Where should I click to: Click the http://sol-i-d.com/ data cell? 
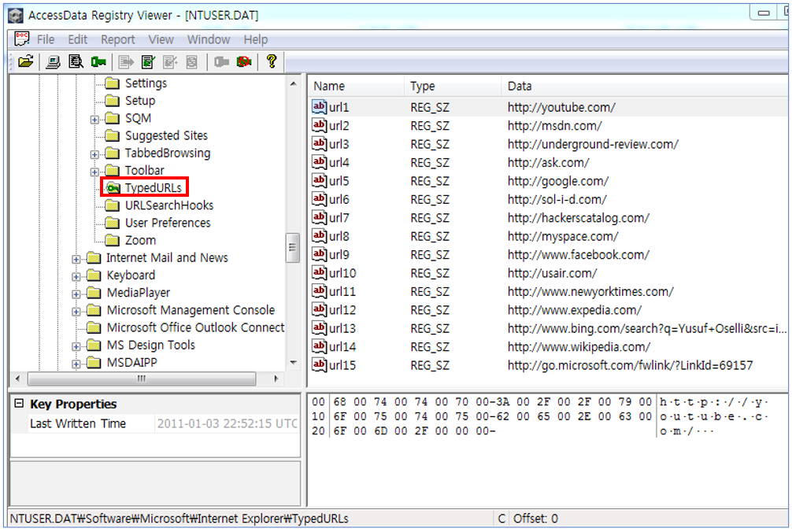tap(557, 199)
